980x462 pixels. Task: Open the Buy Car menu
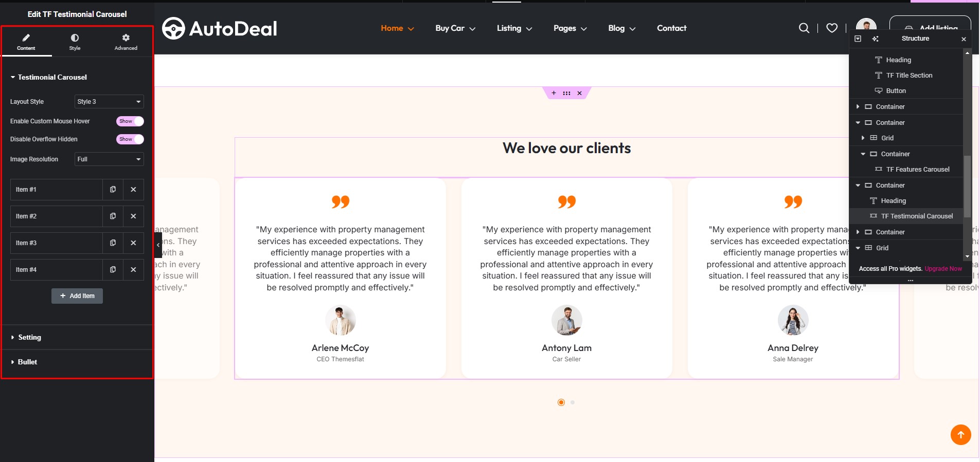pyautogui.click(x=455, y=28)
